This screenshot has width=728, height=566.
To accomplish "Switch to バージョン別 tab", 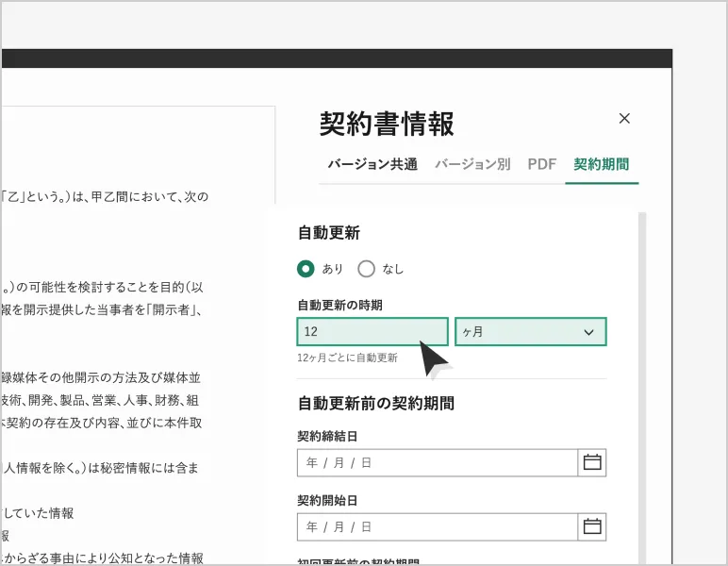I will [x=472, y=164].
